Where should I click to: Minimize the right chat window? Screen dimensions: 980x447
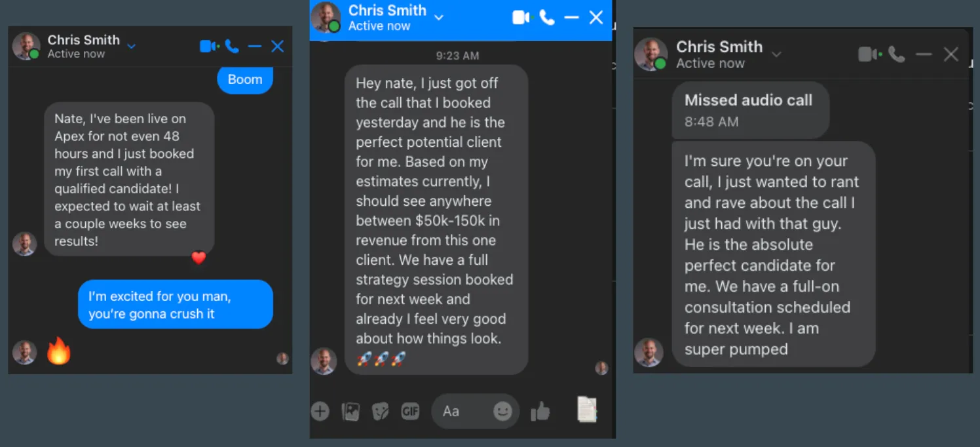click(x=924, y=54)
